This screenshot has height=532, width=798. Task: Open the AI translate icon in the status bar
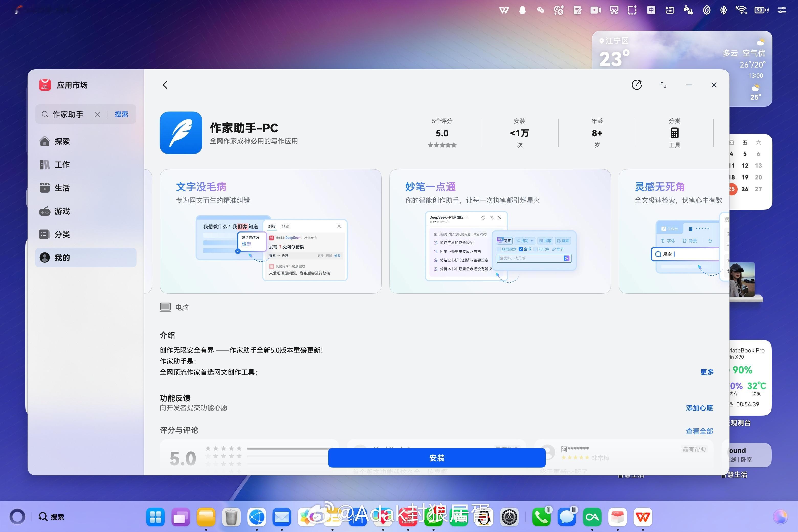coord(559,10)
